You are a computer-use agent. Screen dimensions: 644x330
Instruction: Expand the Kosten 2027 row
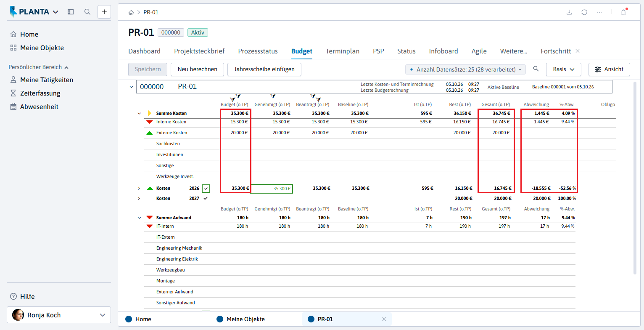[139, 198]
